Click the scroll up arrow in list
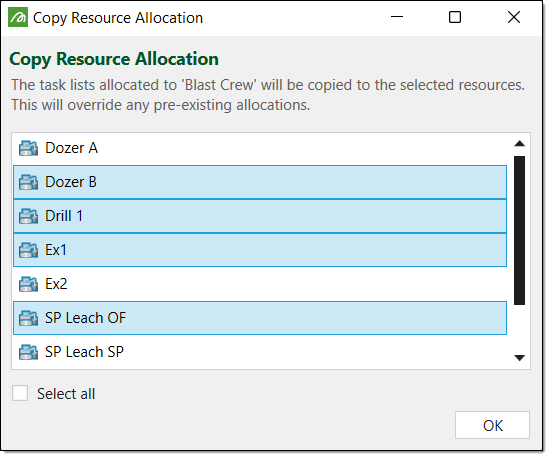This screenshot has width=549, height=457. [520, 143]
